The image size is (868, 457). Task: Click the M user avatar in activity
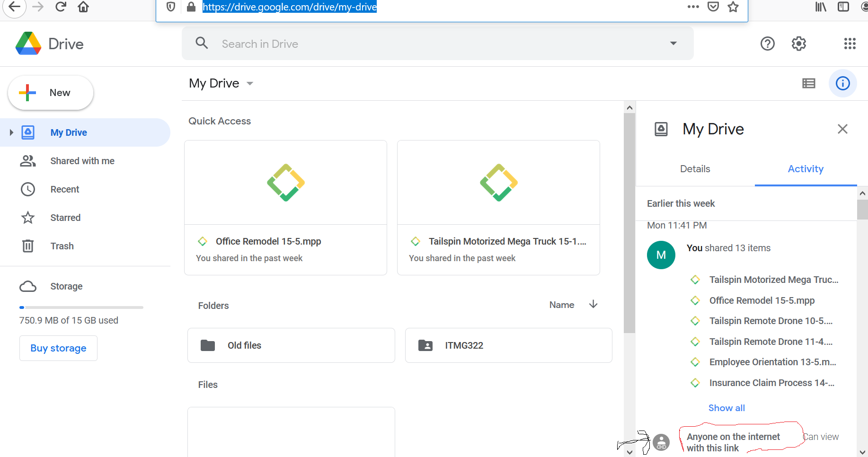tap(661, 255)
